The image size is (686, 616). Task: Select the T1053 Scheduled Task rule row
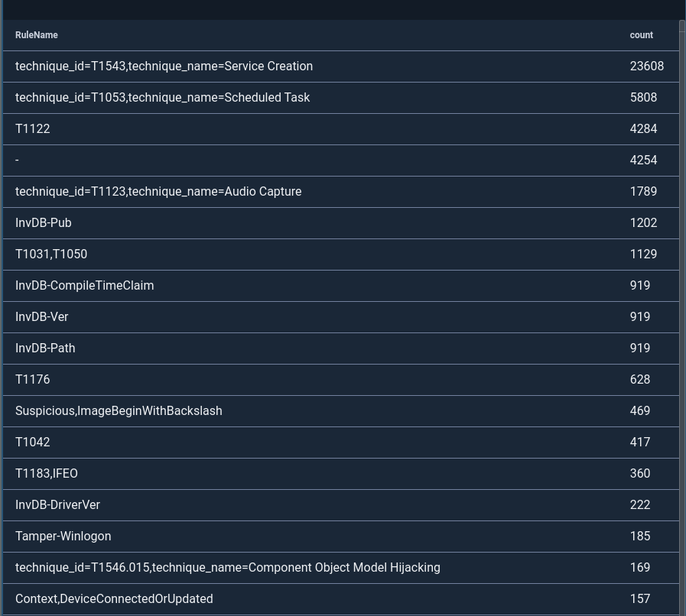pyautogui.click(x=163, y=98)
